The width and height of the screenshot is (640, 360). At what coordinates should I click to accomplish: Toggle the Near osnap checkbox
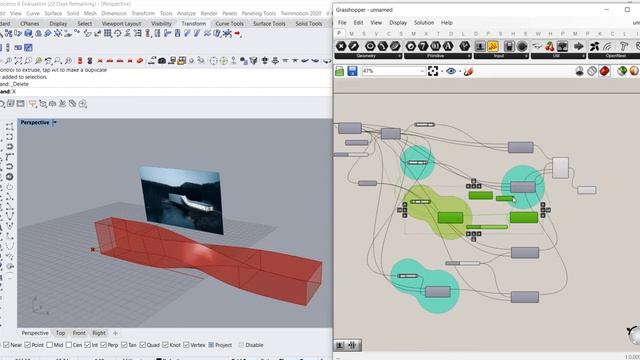tap(6, 345)
